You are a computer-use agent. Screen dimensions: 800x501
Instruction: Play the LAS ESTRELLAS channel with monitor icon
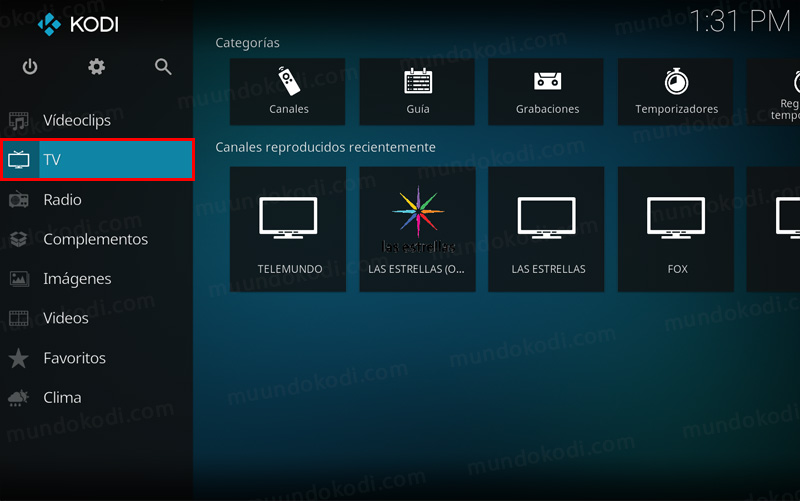(x=546, y=229)
